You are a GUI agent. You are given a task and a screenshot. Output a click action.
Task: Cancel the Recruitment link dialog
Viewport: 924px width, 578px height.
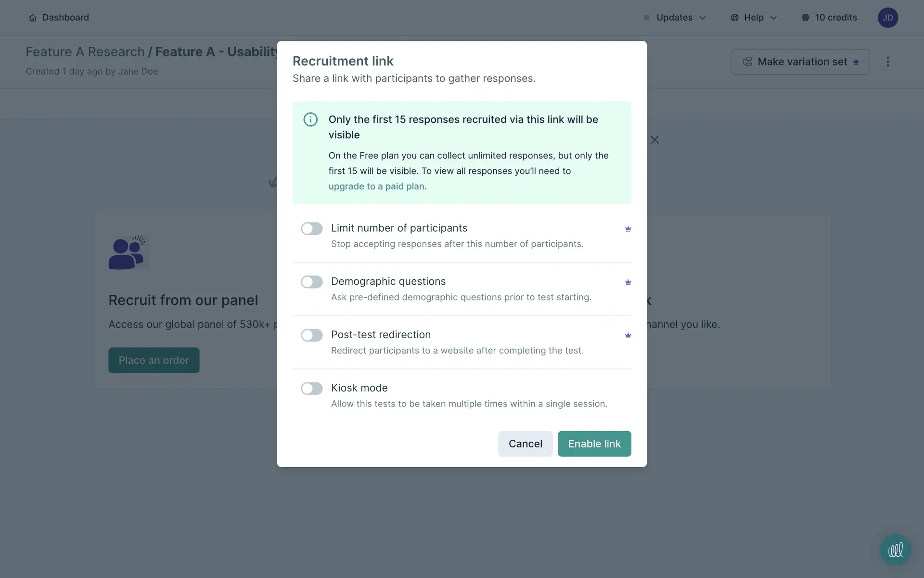pos(525,444)
